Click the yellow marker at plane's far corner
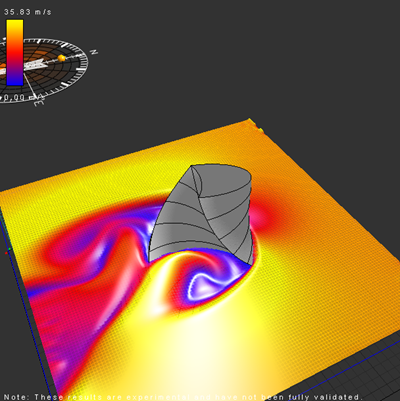Viewport: 400px width, 401px height. click(x=261, y=130)
